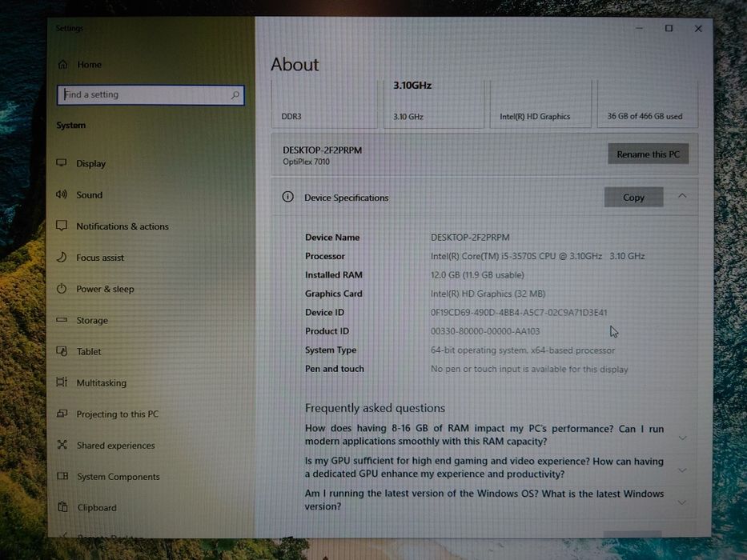Image resolution: width=747 pixels, height=560 pixels.
Task: Click the Device Name value in specifications
Action: 470,237
